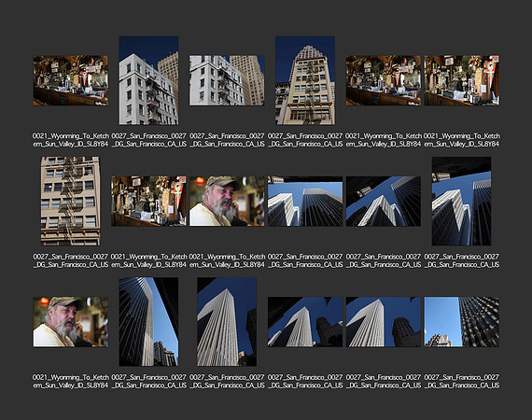
Task: Open the middle-row bearded man on phone thumbnail
Action: tap(227, 202)
